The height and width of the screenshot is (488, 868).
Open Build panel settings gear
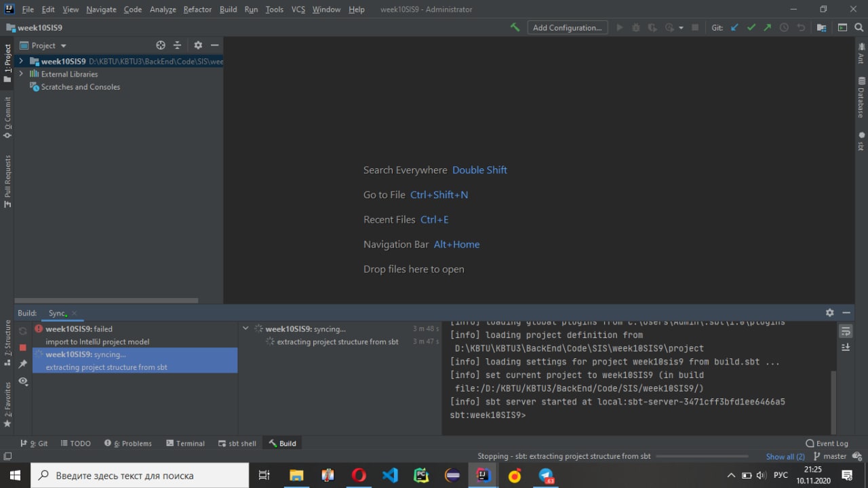(x=829, y=313)
